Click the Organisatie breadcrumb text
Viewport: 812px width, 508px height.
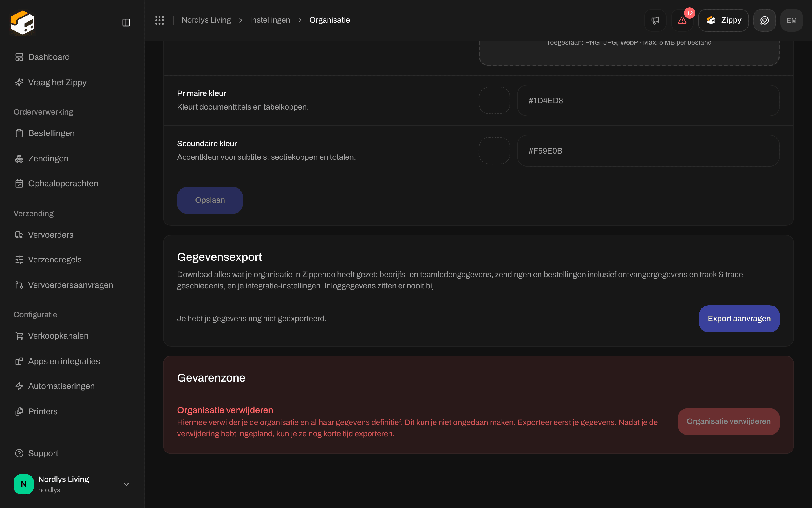330,20
